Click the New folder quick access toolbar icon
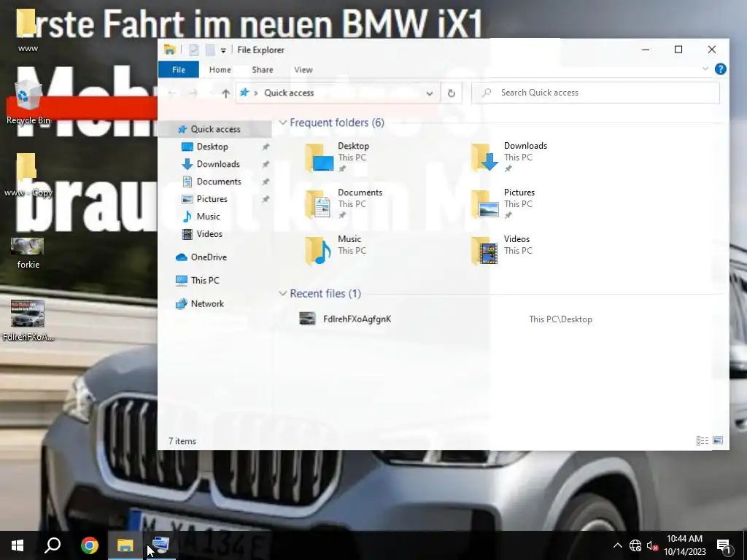Viewport: 747px width, 560px height. [209, 50]
